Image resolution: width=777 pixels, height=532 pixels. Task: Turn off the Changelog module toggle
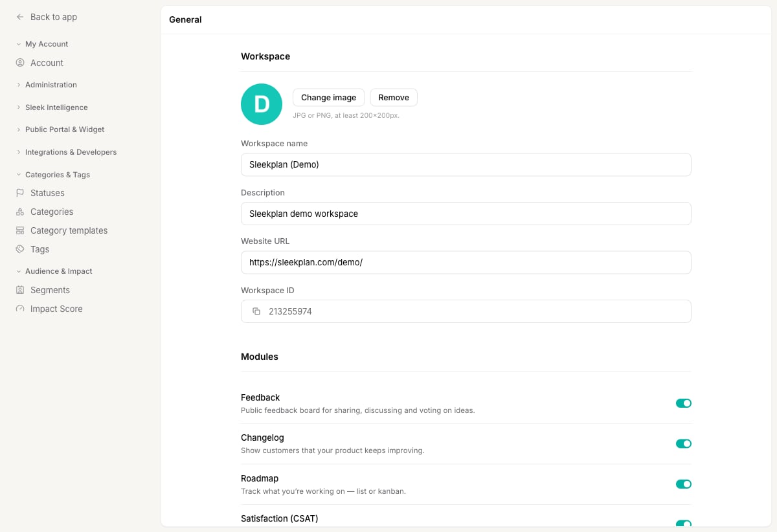point(684,443)
